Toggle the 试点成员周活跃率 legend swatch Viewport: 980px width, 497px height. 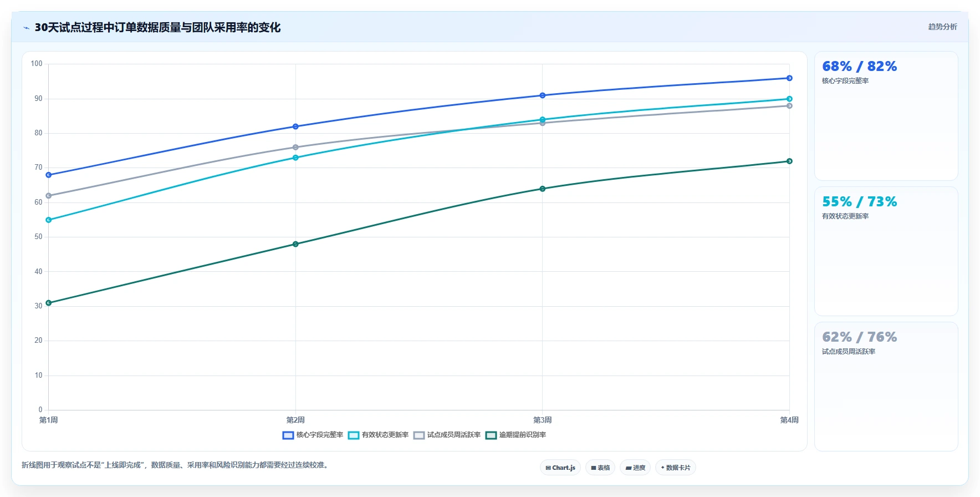coord(419,435)
